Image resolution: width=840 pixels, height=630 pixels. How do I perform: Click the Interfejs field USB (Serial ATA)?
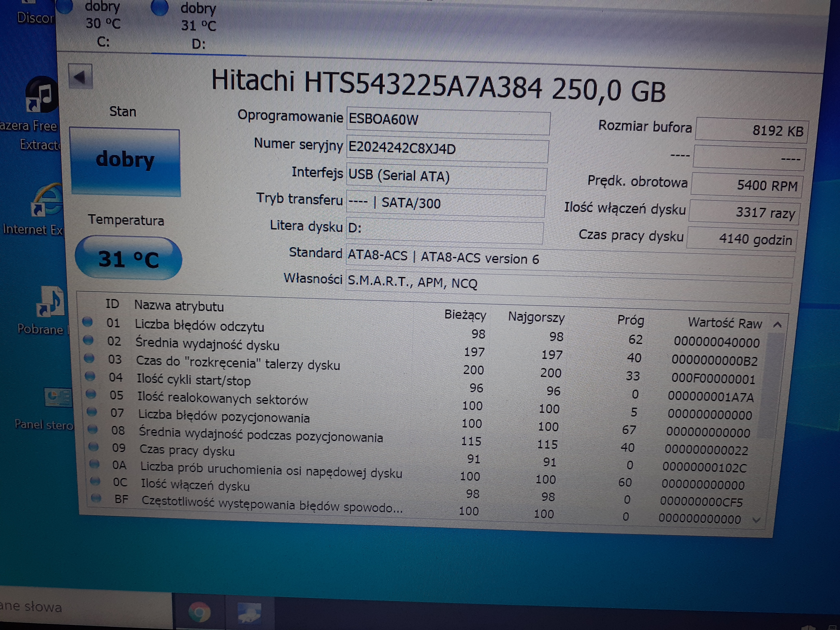447,177
